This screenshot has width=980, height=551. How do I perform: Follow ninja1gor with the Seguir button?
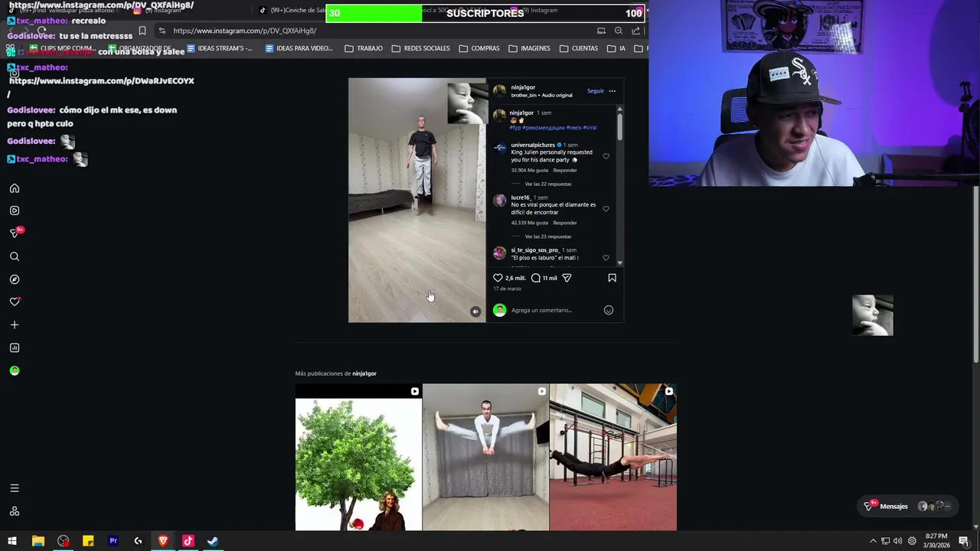tap(596, 91)
